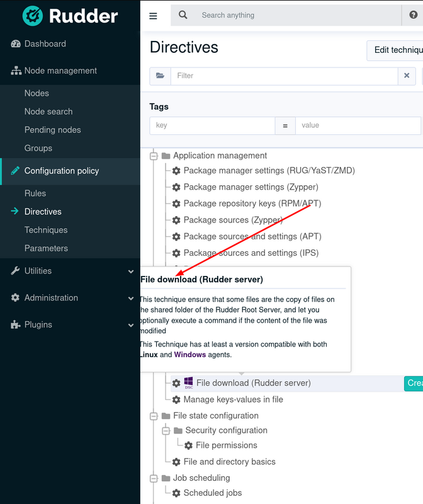Click Windows DSC icon on File download row

point(189,383)
